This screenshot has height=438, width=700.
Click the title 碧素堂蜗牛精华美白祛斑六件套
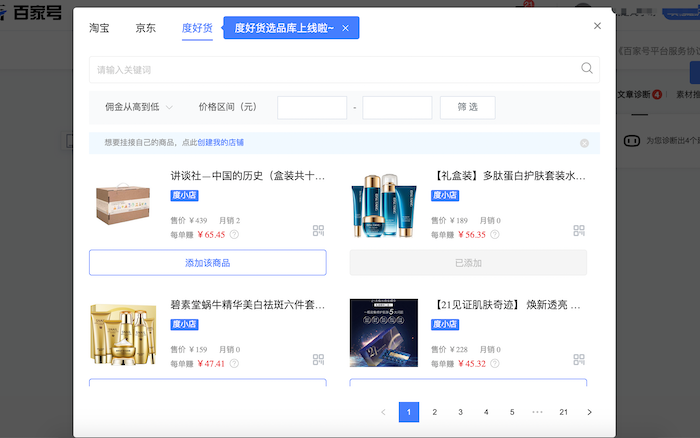tap(248, 305)
